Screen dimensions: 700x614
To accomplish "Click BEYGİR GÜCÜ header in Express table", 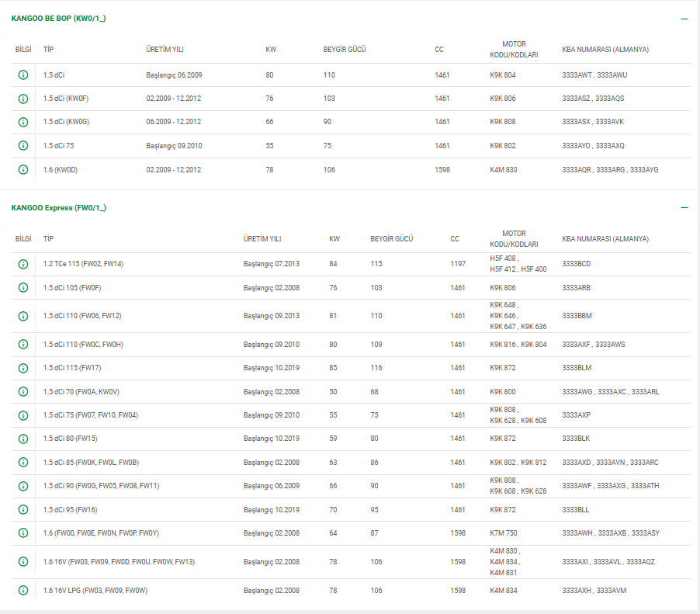I will pyautogui.click(x=391, y=239).
